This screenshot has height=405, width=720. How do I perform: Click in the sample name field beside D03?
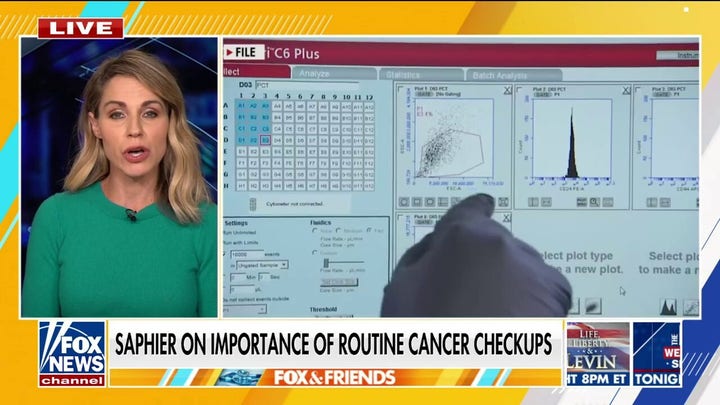tap(307, 85)
